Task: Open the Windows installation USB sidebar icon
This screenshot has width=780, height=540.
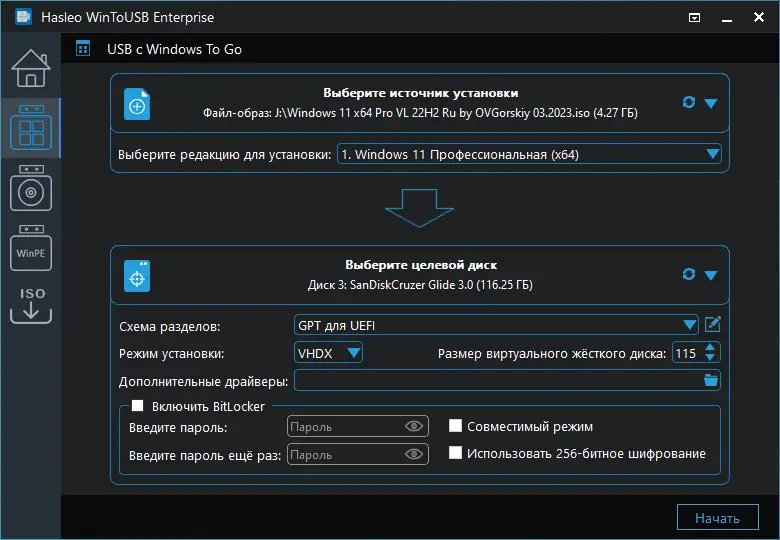Action: tap(31, 188)
